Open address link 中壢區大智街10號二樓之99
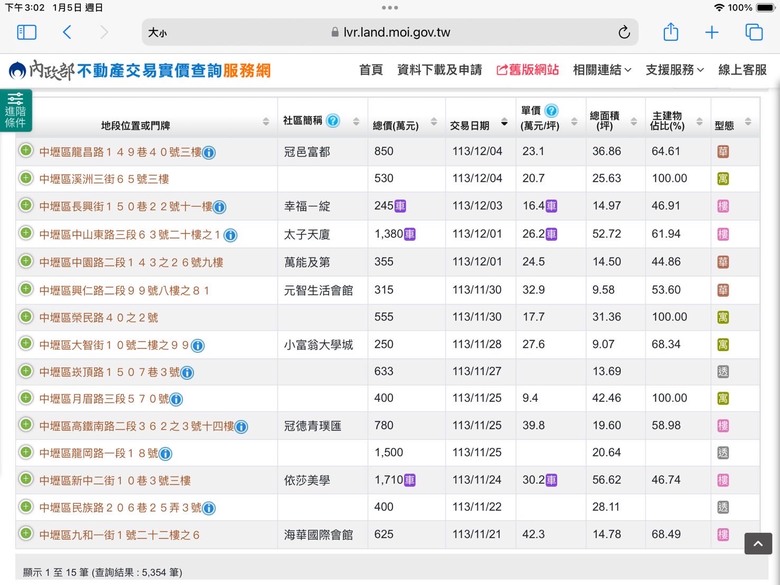This screenshot has width=780, height=585. coord(114,345)
